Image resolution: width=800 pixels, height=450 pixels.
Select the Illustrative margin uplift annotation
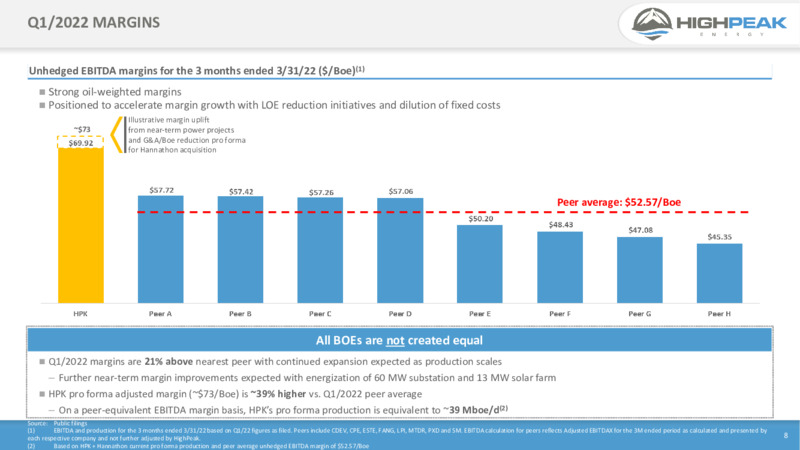[186, 135]
